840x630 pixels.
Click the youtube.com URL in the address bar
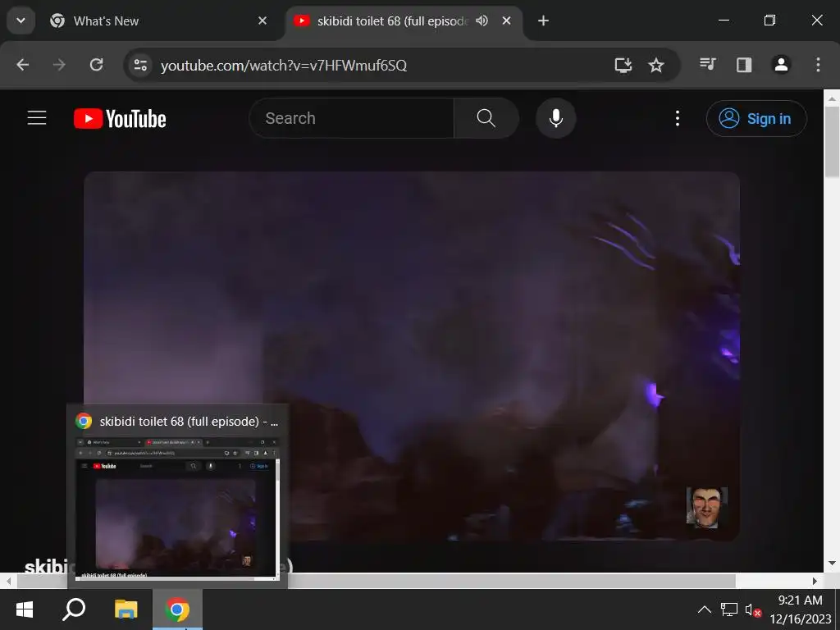(284, 66)
